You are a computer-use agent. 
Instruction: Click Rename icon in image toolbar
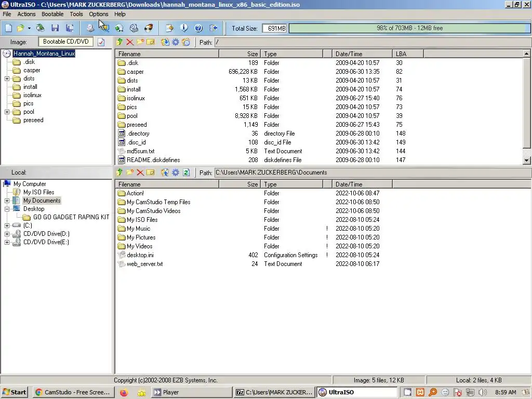coord(150,42)
